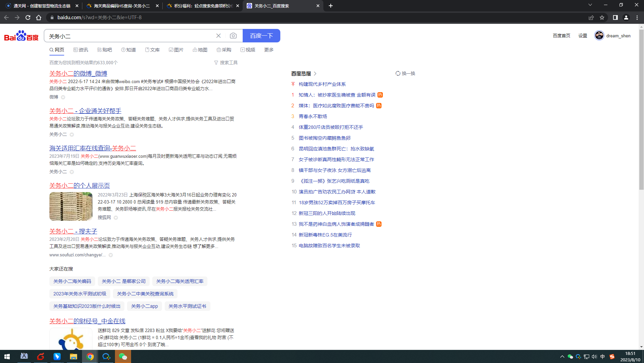The image size is (644, 363).
Task: Switch to the 资讯 search tab
Action: [x=81, y=50]
